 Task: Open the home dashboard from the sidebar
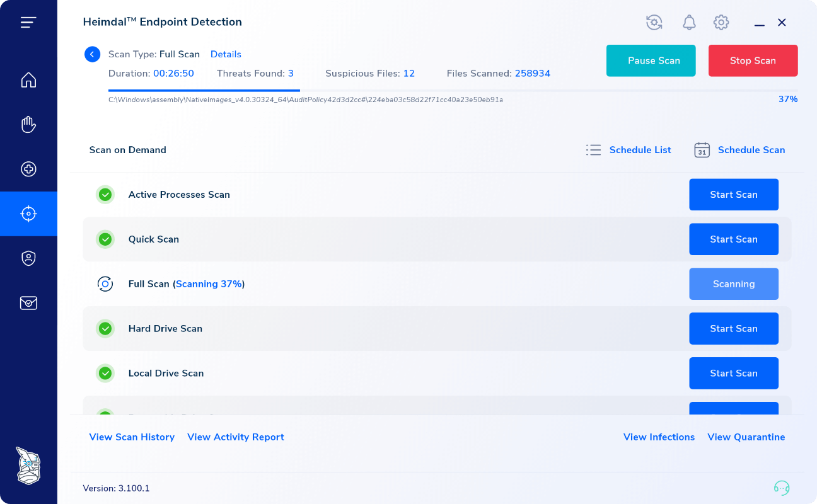tap(28, 80)
